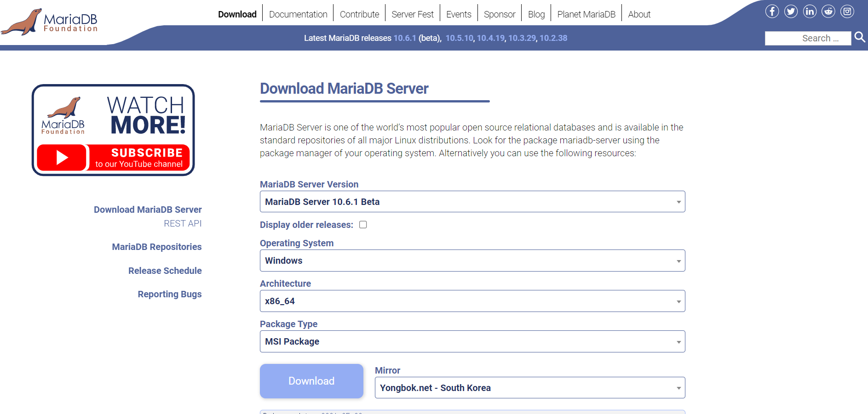Click the YouTube subscribe banner

point(113,130)
